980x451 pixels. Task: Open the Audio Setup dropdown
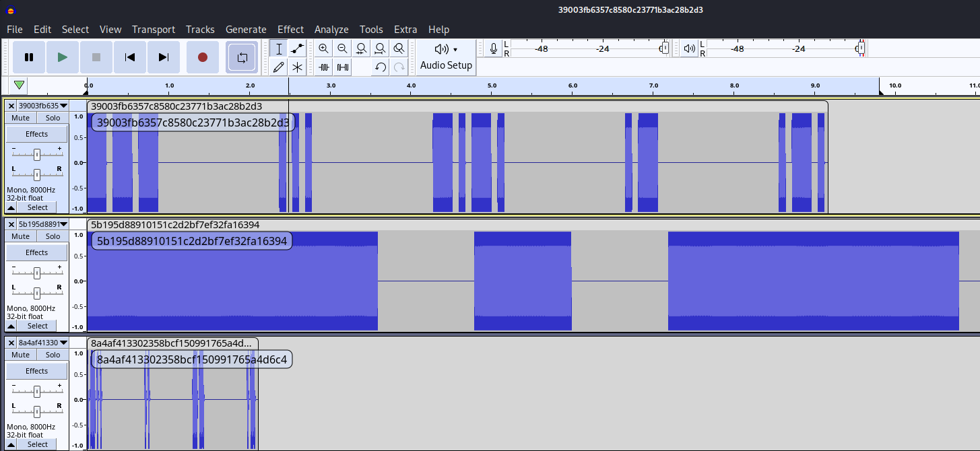[446, 57]
